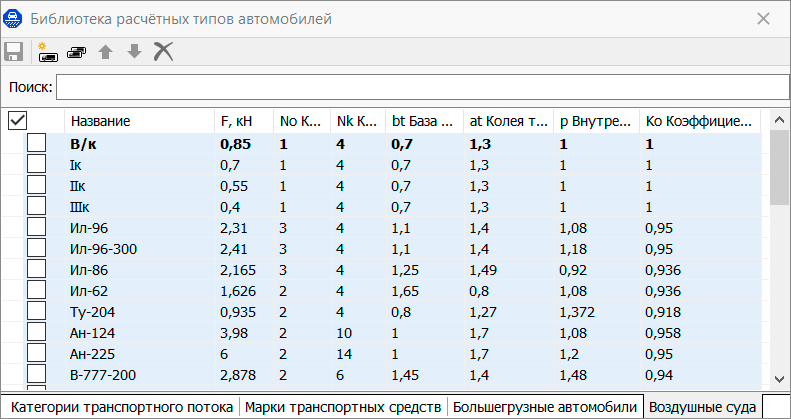Viewport: 791px width, 419px height.
Task: Sort by the Название column header
Action: tap(139, 121)
